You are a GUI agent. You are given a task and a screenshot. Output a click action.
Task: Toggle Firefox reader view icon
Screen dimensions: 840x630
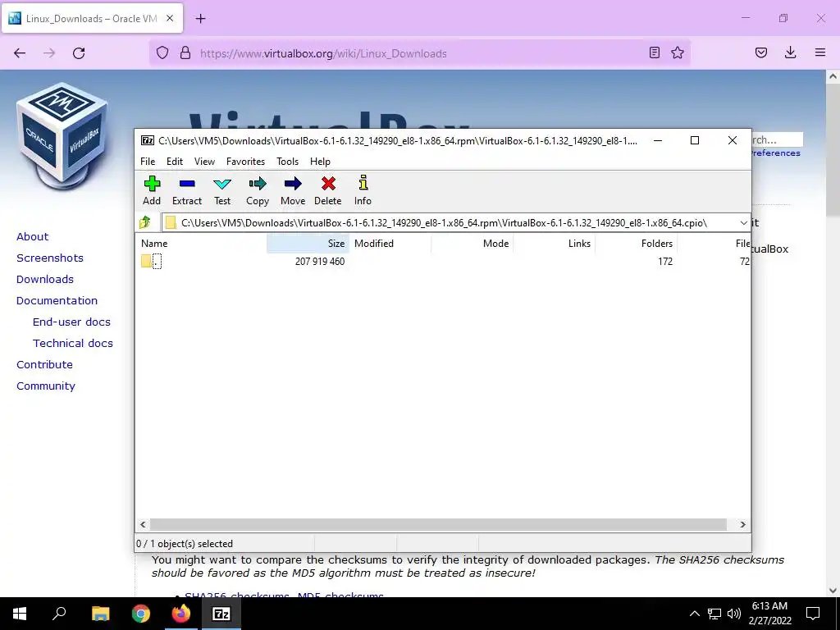tap(654, 52)
